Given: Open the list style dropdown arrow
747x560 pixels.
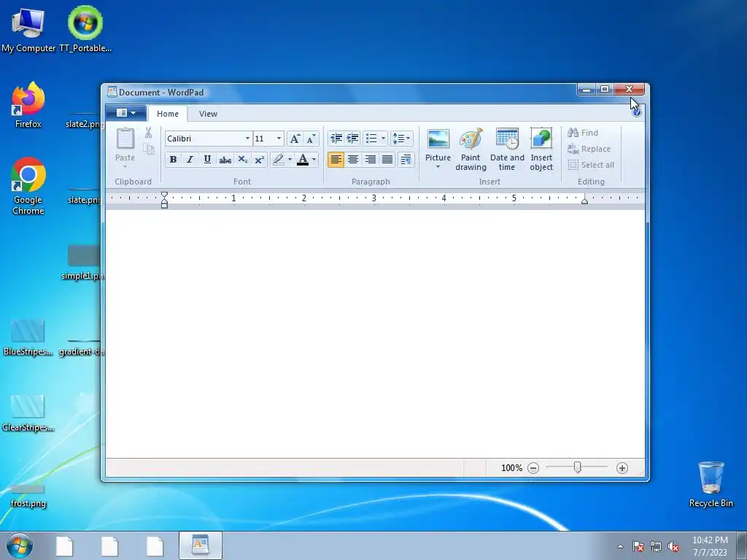Looking at the screenshot, I should [x=384, y=139].
